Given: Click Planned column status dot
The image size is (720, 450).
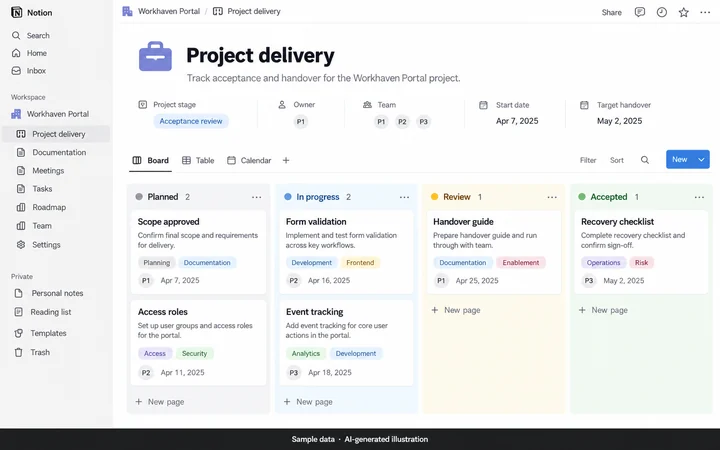Looking at the screenshot, I should tap(139, 197).
